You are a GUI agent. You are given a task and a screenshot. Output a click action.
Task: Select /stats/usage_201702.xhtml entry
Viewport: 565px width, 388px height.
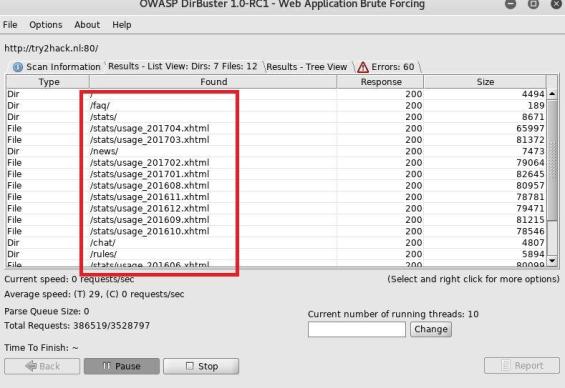pos(276,163)
